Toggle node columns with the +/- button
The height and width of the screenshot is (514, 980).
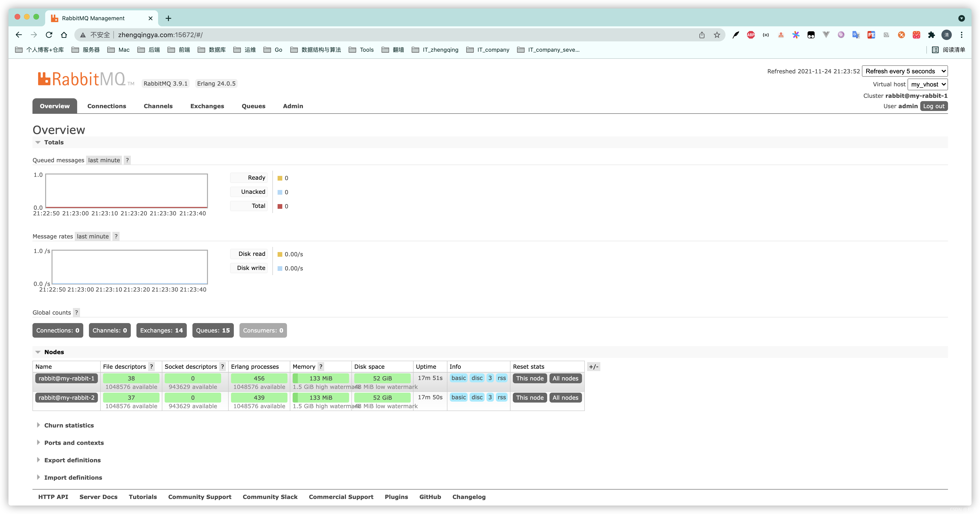594,367
